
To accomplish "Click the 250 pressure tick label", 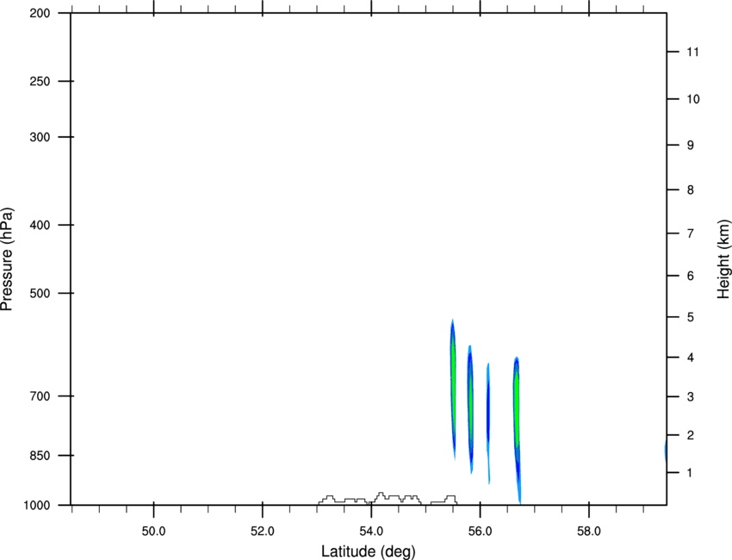I will point(40,81).
